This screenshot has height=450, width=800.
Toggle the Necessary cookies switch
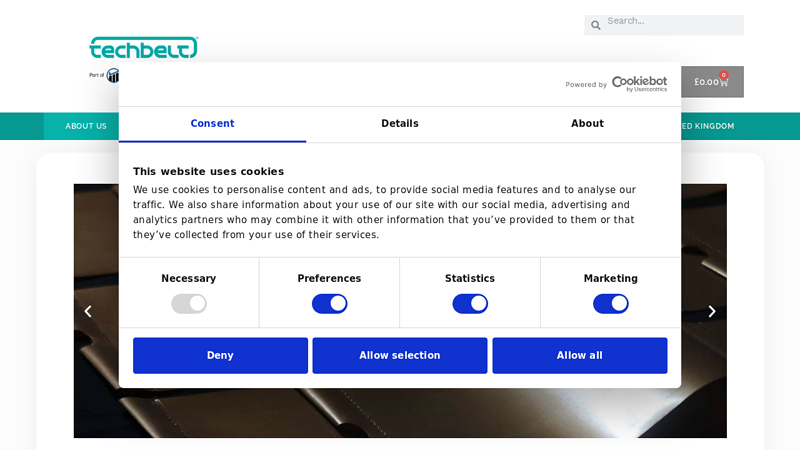coord(189,304)
